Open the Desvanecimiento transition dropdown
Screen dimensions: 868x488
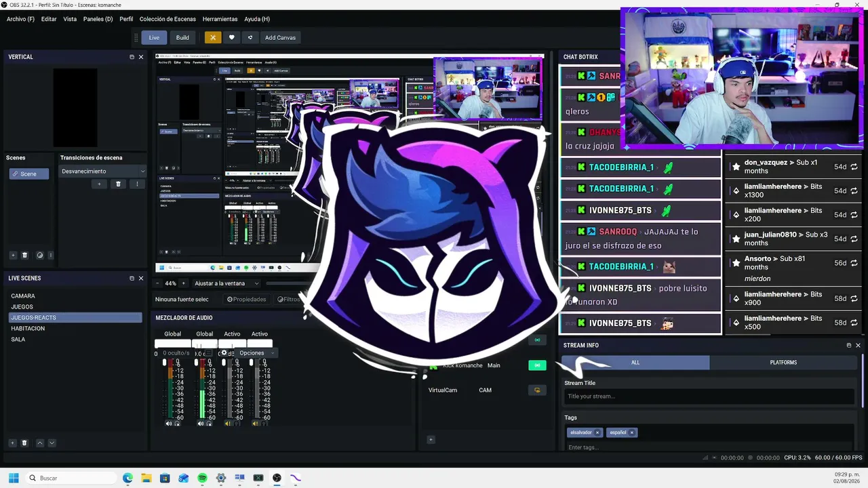click(x=102, y=171)
